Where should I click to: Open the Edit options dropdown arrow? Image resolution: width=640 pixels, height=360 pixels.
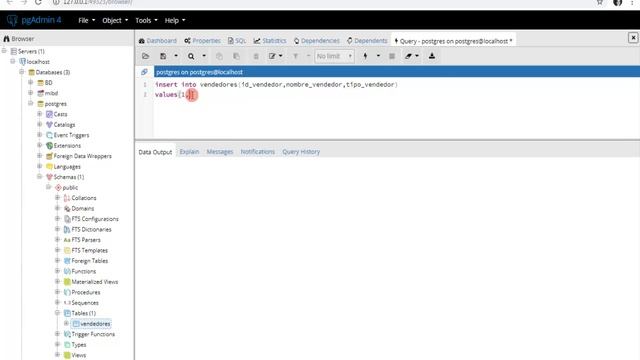[x=281, y=56]
